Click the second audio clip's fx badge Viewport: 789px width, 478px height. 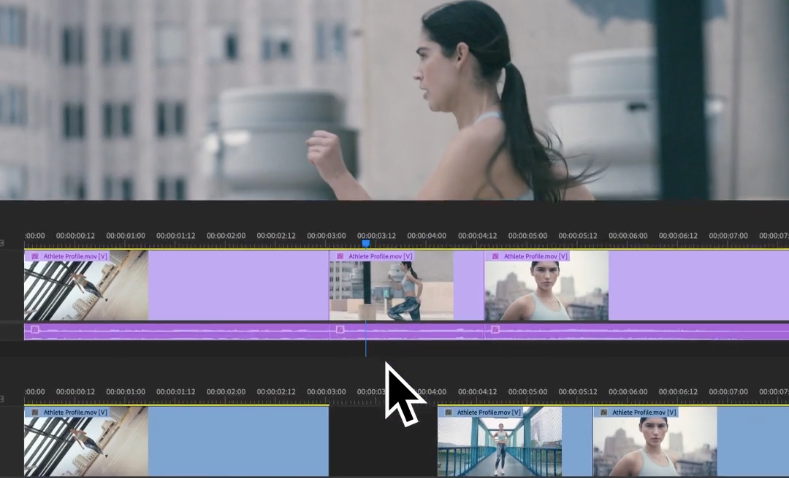coord(340,329)
